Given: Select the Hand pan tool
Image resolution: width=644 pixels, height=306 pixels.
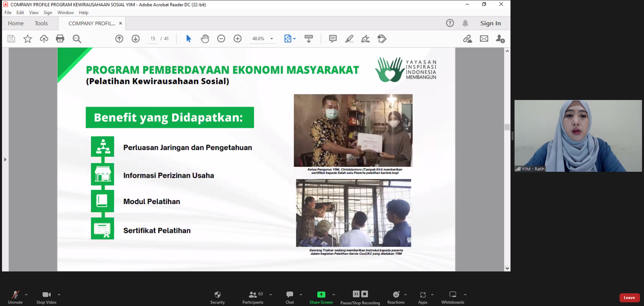Looking at the screenshot, I should click(x=205, y=39).
